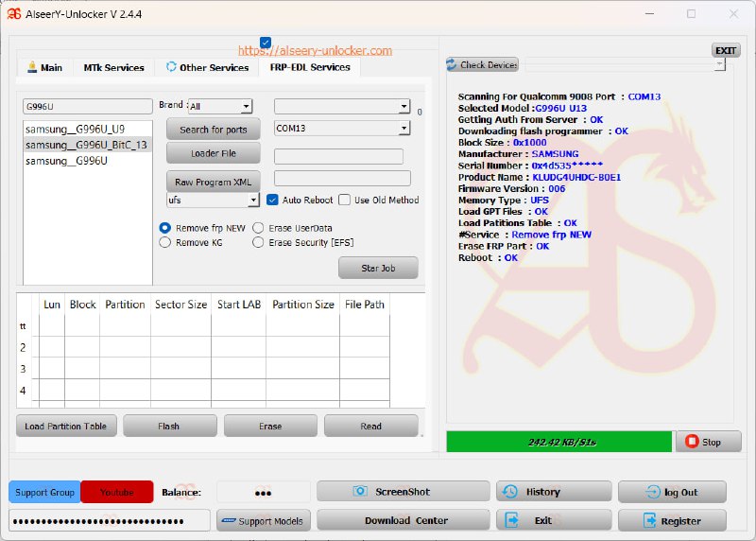This screenshot has width=756, height=541.
Task: Click the green transfer progress bar
Action: [558, 442]
